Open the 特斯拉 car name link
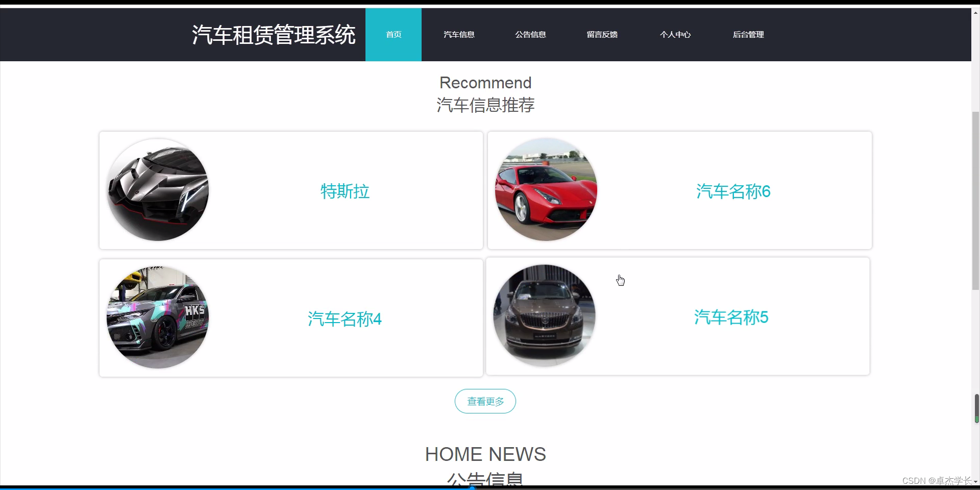Image resolution: width=980 pixels, height=490 pixels. coord(345,191)
